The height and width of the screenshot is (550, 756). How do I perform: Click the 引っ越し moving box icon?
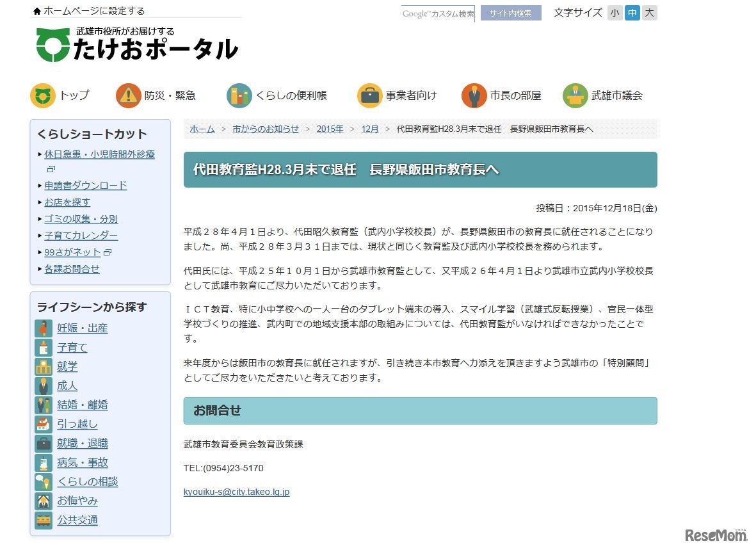click(x=43, y=424)
